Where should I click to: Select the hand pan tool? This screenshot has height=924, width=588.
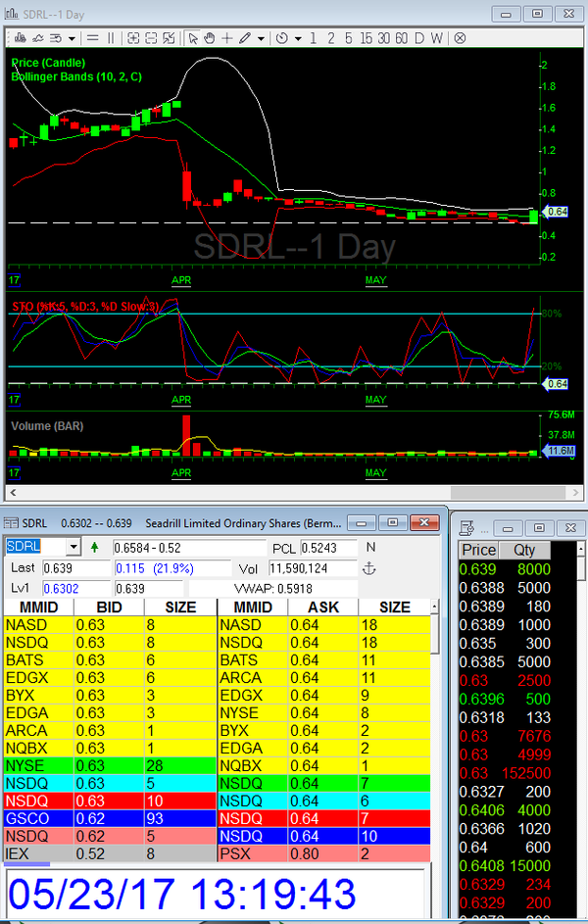click(211, 38)
